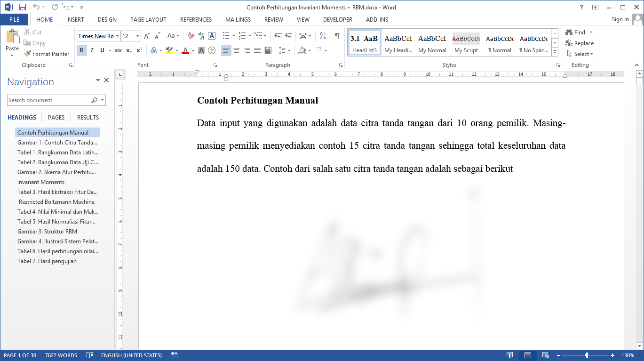Click the Clear All Formatting icon

(191, 36)
